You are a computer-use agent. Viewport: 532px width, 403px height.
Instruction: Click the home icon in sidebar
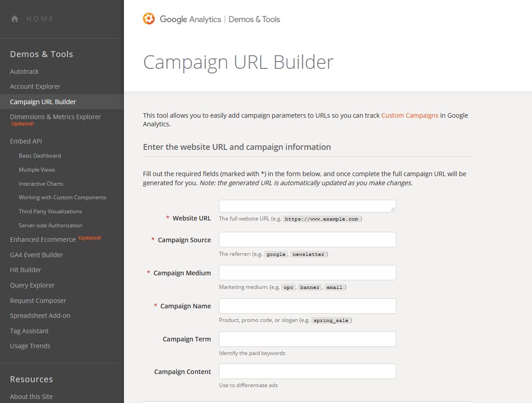pos(15,19)
